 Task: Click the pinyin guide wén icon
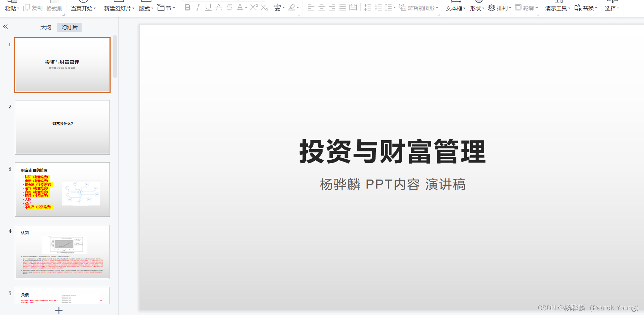pos(277,8)
